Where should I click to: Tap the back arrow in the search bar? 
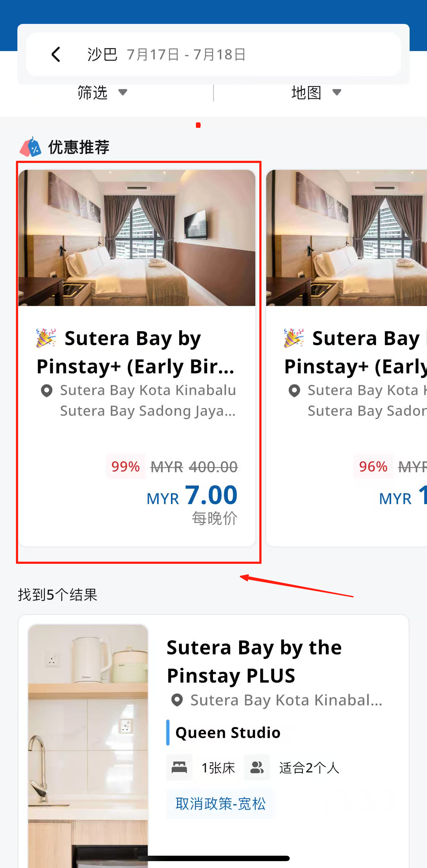coord(56,55)
